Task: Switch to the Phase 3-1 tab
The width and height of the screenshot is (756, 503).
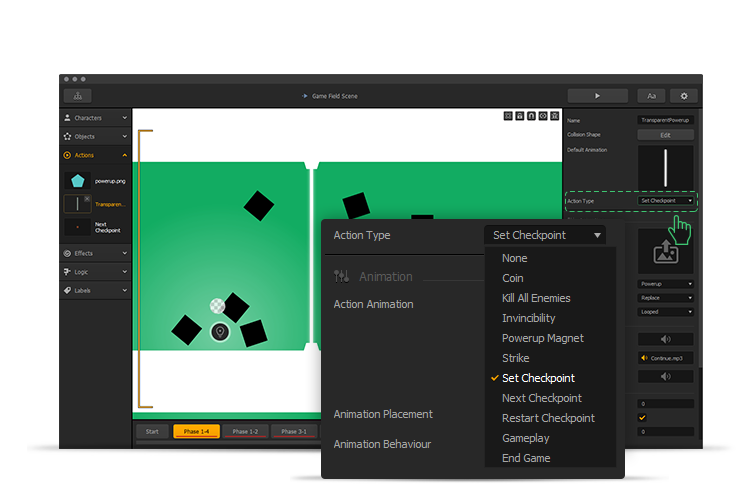Action: (x=294, y=432)
